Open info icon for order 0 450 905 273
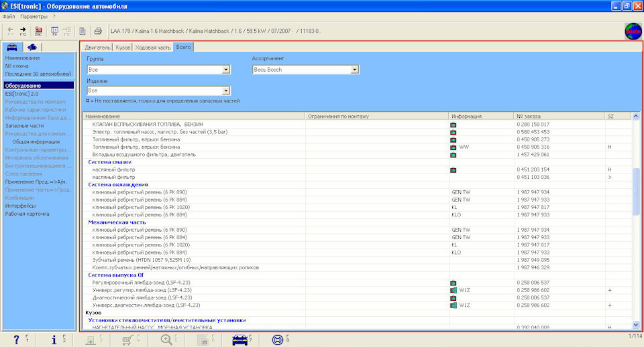 (x=453, y=140)
